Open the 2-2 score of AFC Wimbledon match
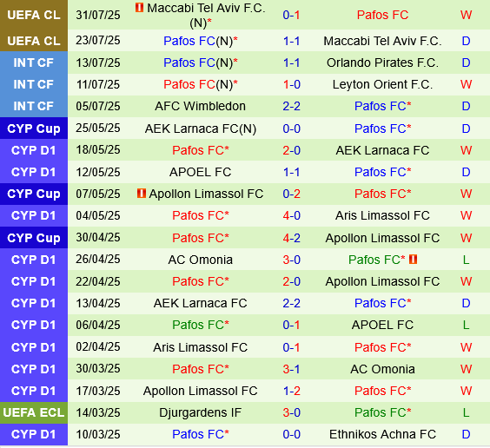 pos(291,106)
